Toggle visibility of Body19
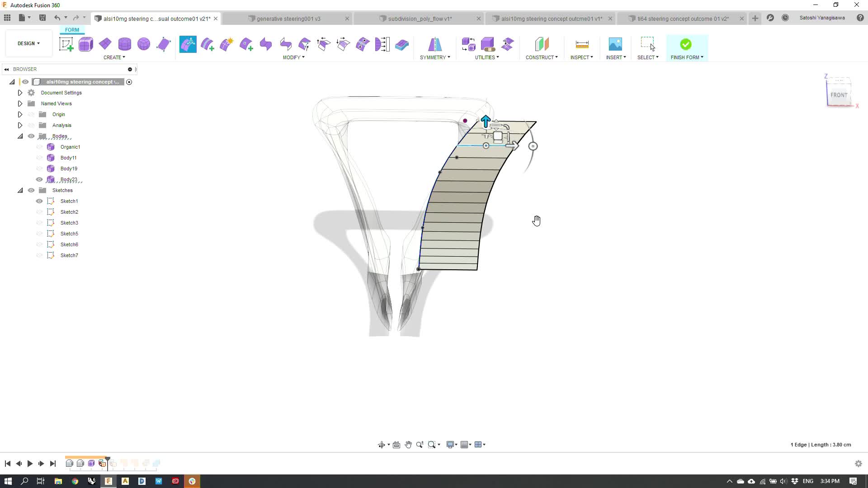Image resolution: width=868 pixels, height=488 pixels. [39, 168]
